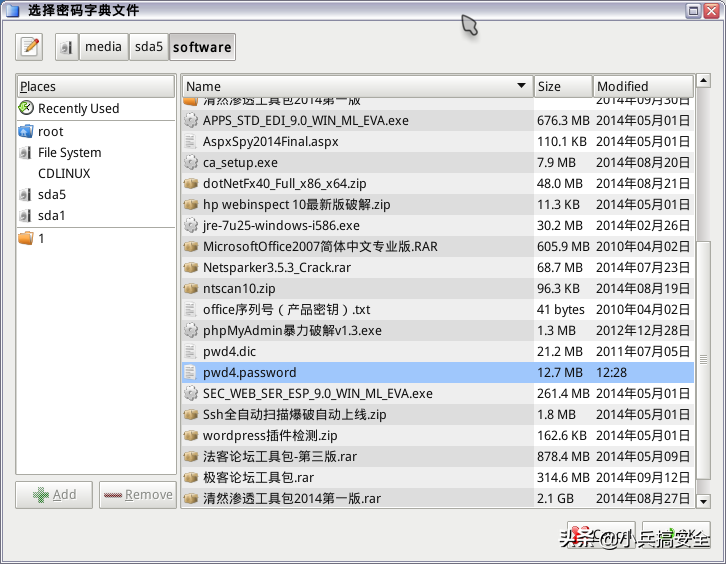Click the 878.4 MB size cell

point(563,457)
